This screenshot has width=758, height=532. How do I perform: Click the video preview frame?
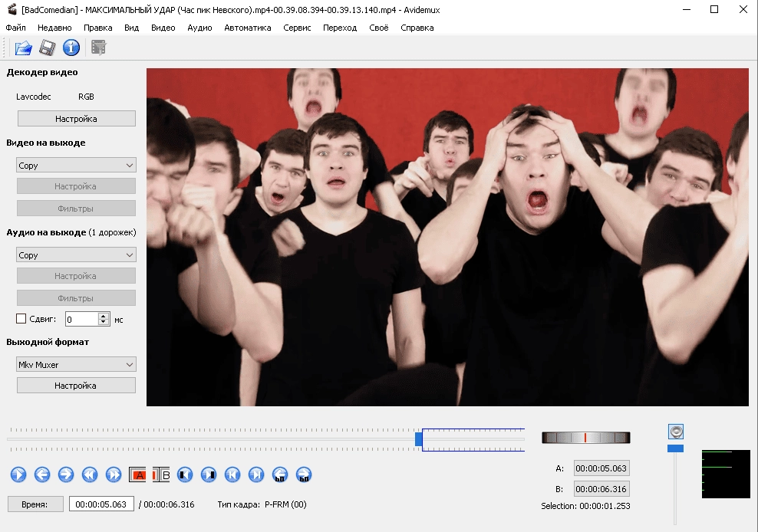click(x=447, y=237)
